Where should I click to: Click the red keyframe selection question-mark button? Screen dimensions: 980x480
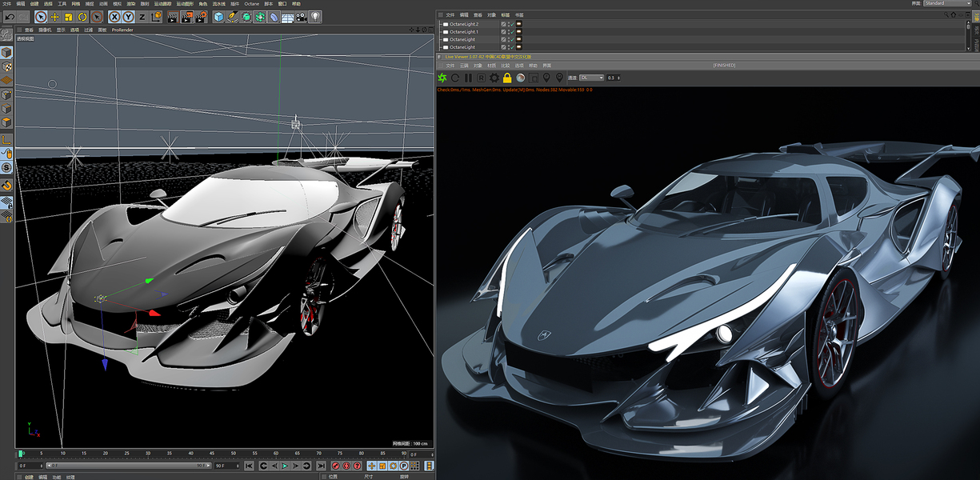click(357, 466)
